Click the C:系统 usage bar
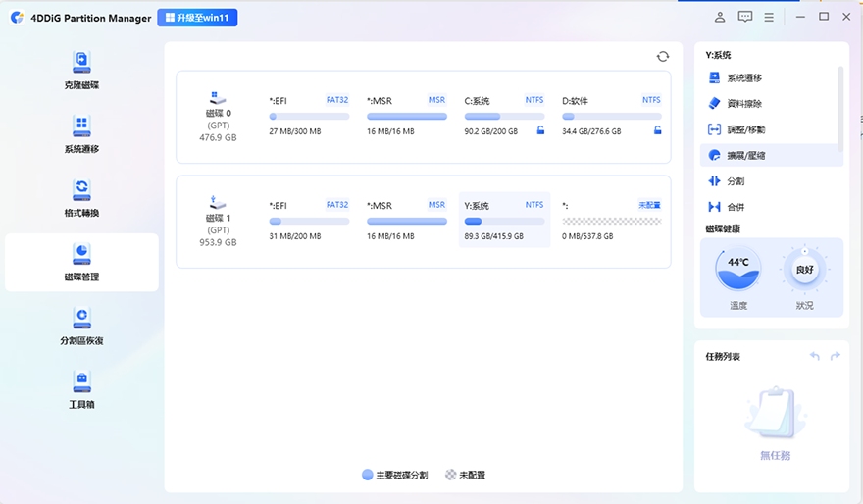 pyautogui.click(x=504, y=116)
